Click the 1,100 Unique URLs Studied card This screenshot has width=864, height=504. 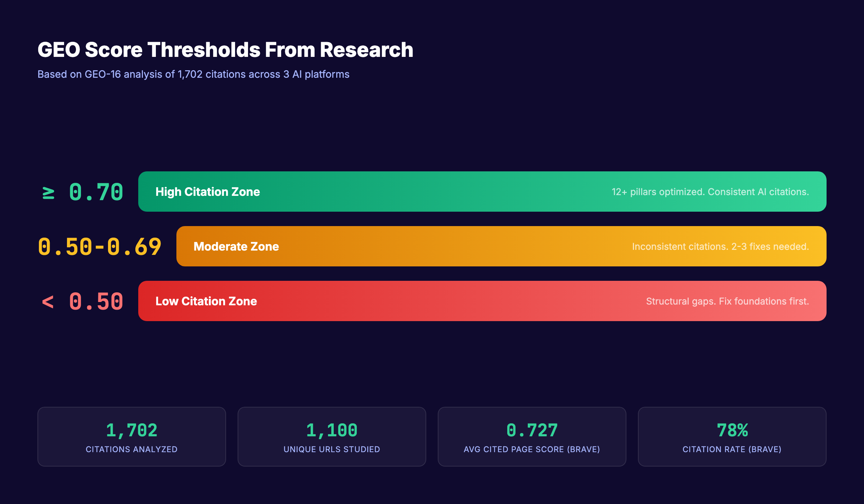331,437
